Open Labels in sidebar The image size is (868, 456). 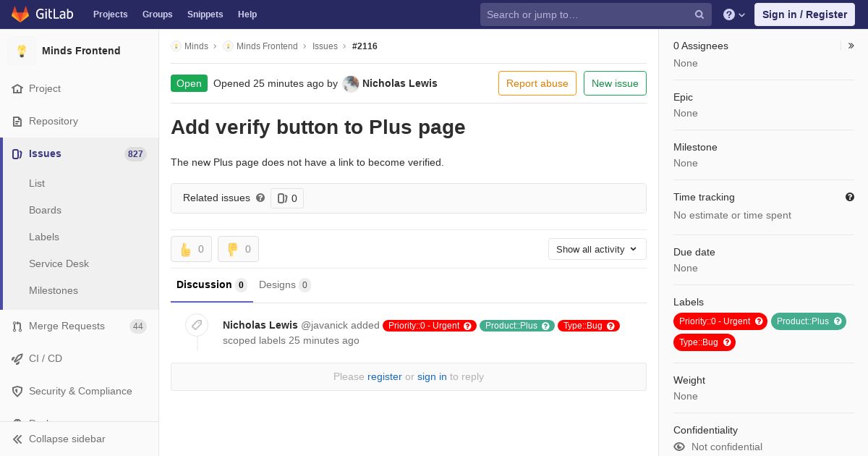(44, 237)
